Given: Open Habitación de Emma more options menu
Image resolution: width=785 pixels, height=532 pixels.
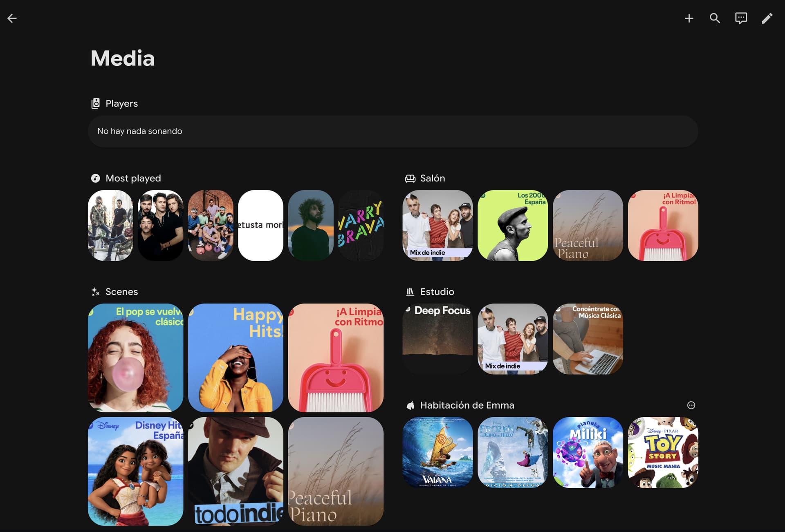Looking at the screenshot, I should click(691, 405).
